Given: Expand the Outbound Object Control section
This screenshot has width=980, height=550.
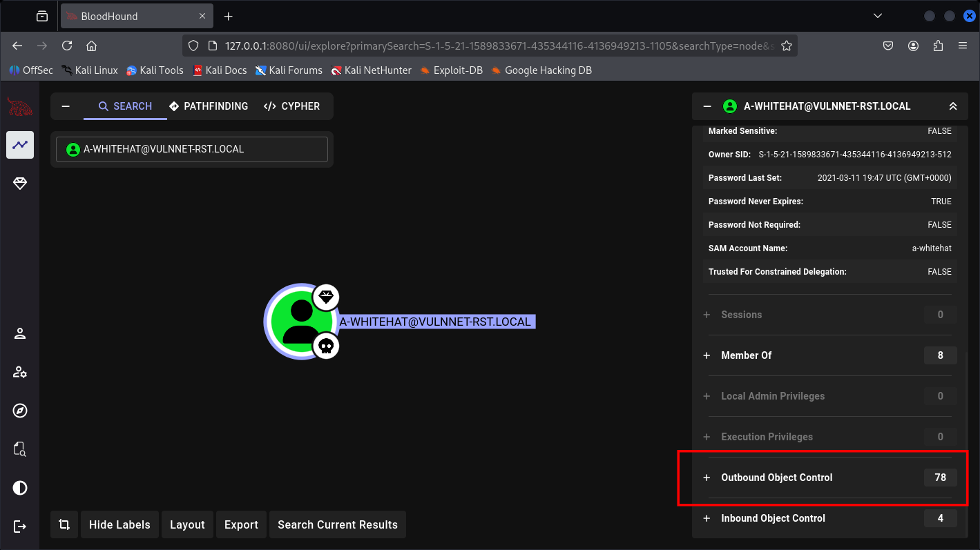Looking at the screenshot, I should click(x=776, y=478).
